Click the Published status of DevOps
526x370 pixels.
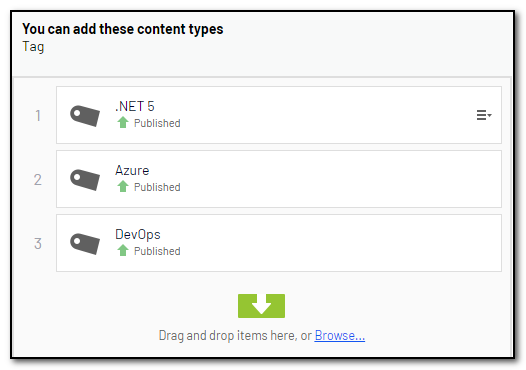tap(157, 251)
